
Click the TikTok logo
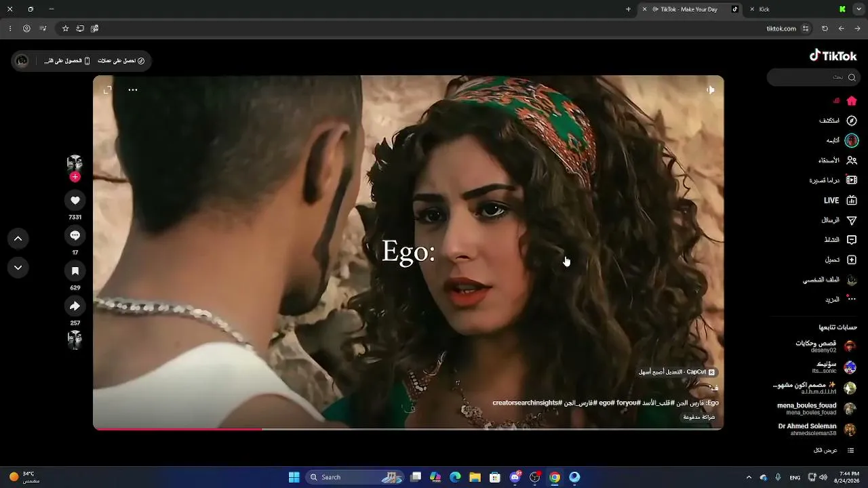(833, 56)
